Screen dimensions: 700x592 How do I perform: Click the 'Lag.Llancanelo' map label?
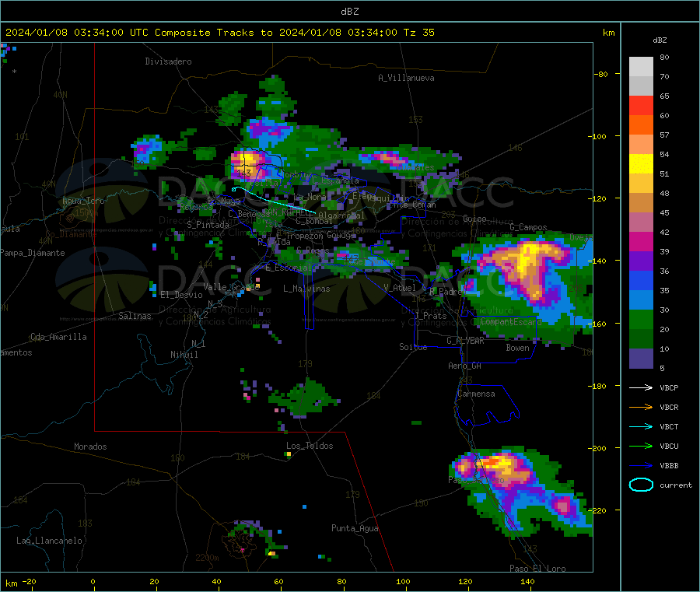(49, 541)
